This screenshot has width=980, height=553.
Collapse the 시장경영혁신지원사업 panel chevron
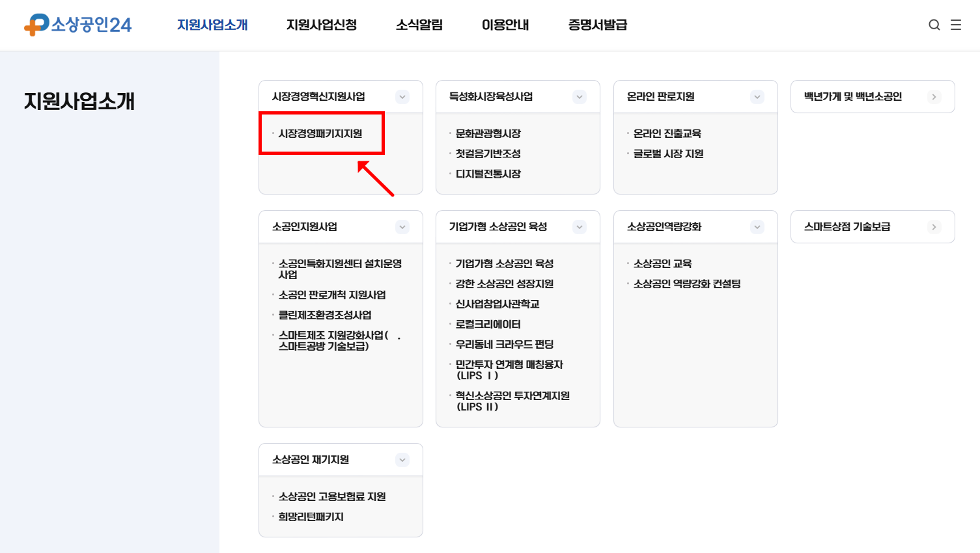pos(402,96)
